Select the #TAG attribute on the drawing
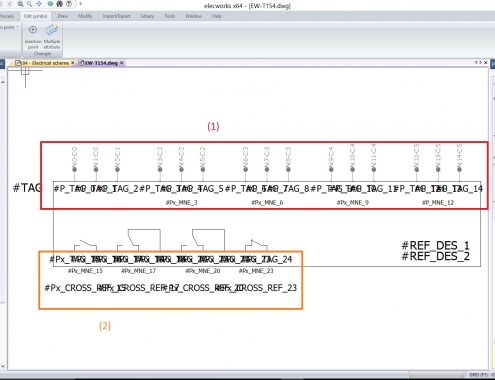Image resolution: width=495 pixels, height=380 pixels. coord(27,188)
